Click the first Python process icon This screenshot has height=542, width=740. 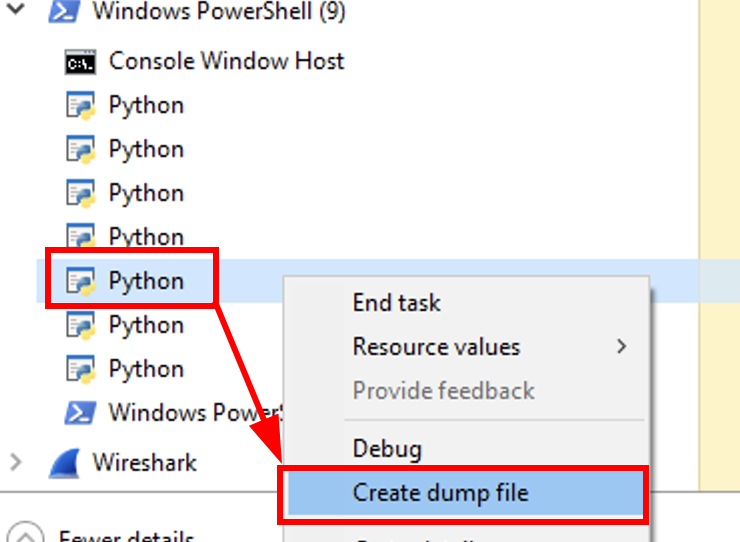80,106
